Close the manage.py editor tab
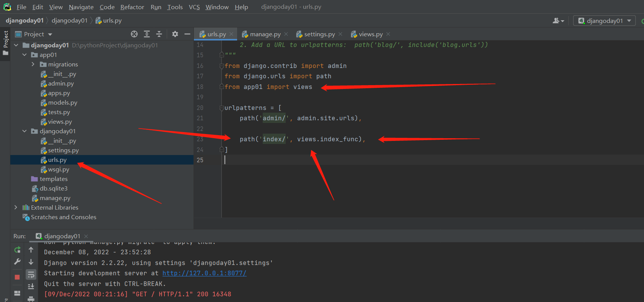Viewport: 644px width, 302px height. point(286,34)
